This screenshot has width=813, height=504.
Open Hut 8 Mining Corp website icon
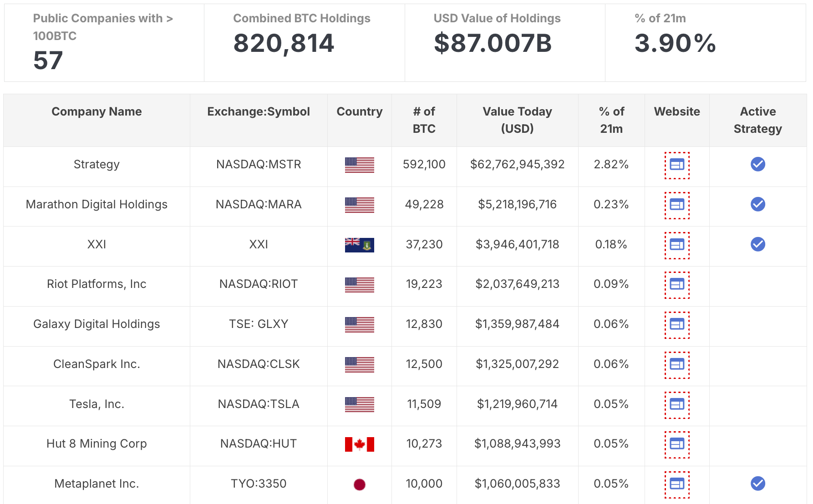[677, 444]
